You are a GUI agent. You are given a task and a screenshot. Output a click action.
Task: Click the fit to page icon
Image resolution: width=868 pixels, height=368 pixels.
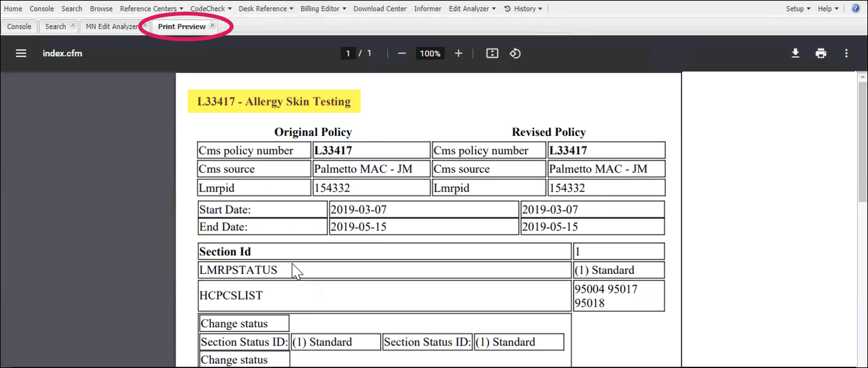click(x=492, y=53)
